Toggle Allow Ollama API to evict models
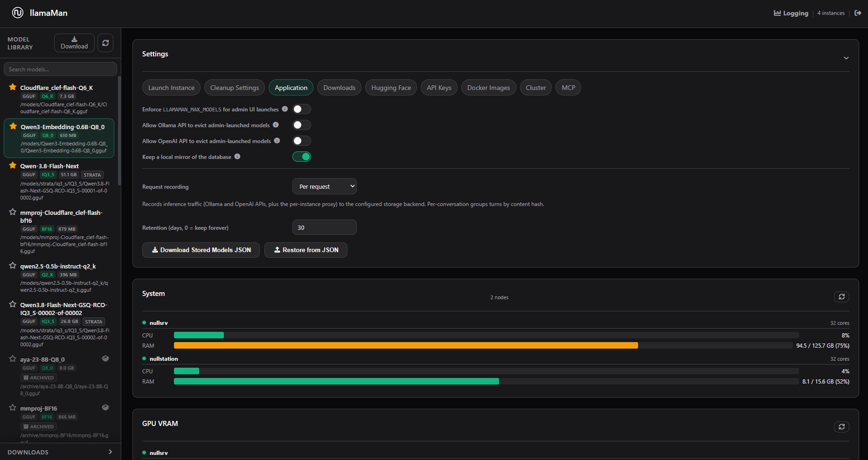This screenshot has width=868, height=460. coord(302,125)
